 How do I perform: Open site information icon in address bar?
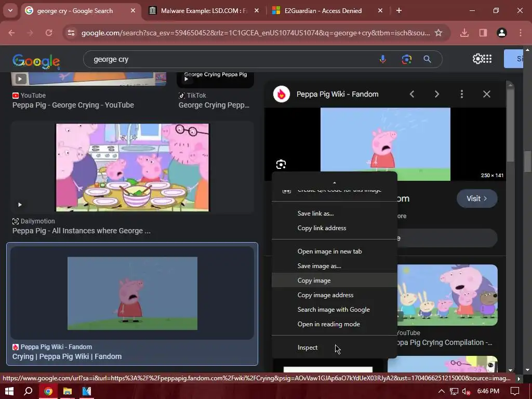(x=71, y=33)
